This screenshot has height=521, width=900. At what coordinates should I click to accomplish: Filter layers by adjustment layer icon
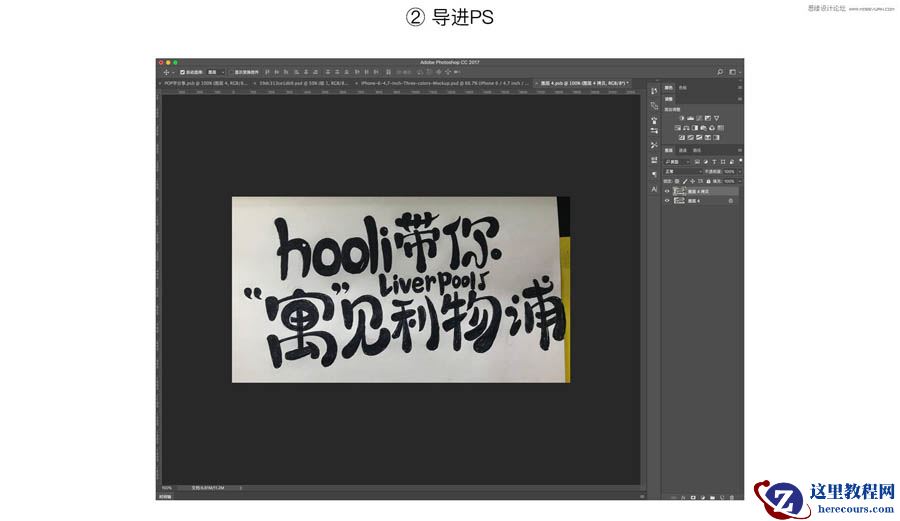point(705,162)
